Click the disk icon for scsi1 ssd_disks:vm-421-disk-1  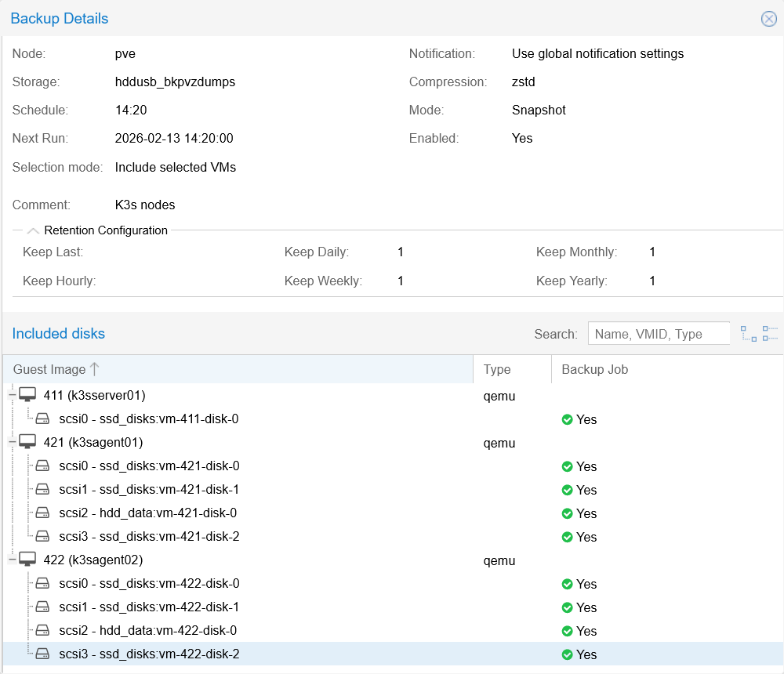coord(42,489)
